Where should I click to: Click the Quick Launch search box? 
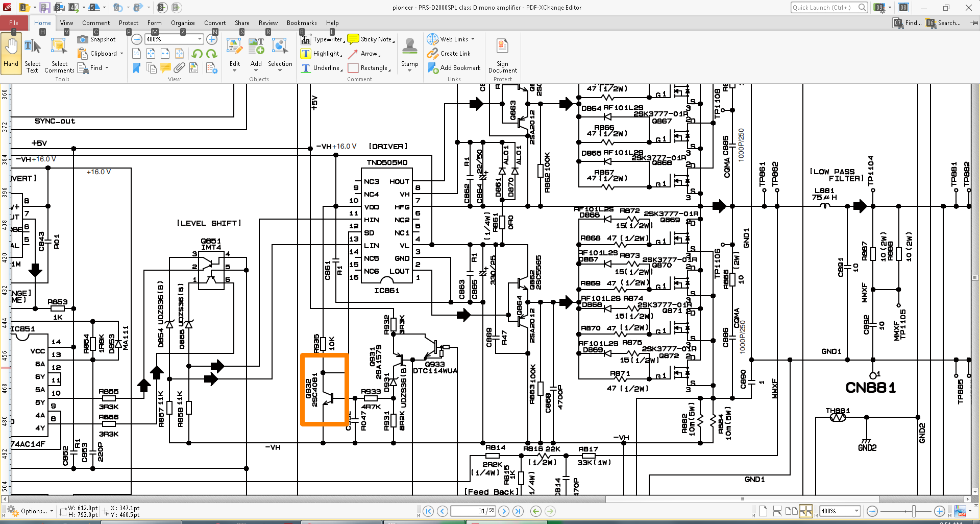[x=829, y=8]
